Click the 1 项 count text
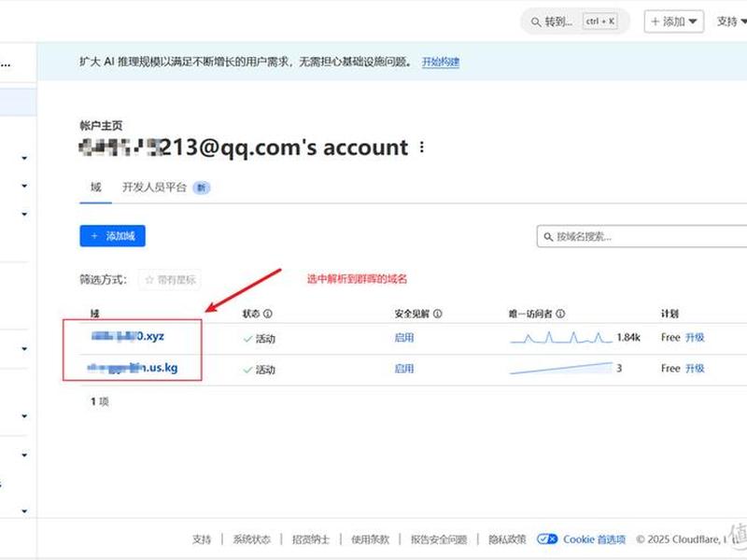 pos(100,401)
